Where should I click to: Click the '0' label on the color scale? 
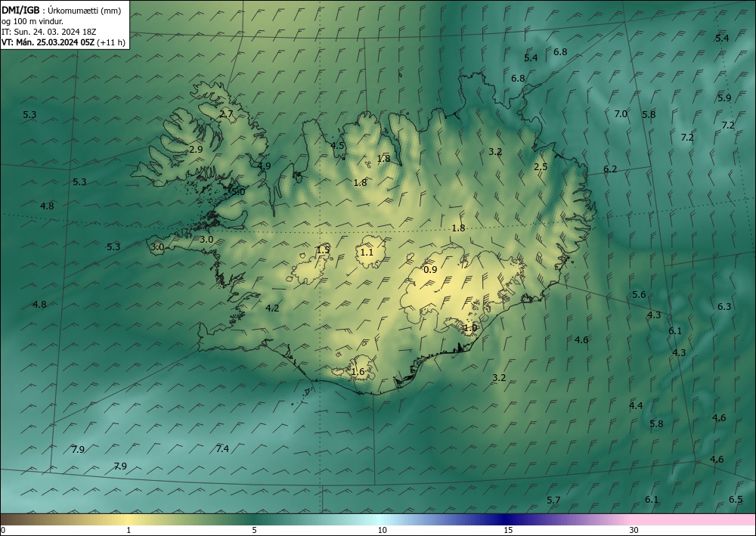pos(3,530)
